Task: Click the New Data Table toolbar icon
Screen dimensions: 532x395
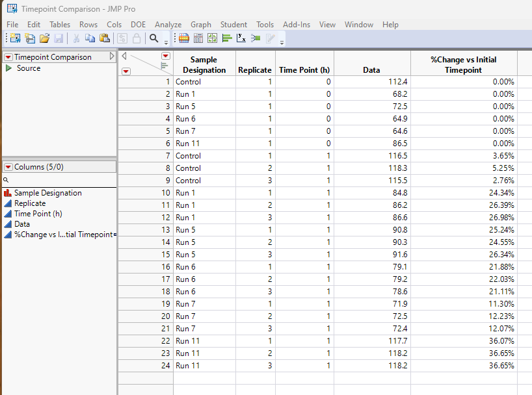Action: [x=14, y=38]
